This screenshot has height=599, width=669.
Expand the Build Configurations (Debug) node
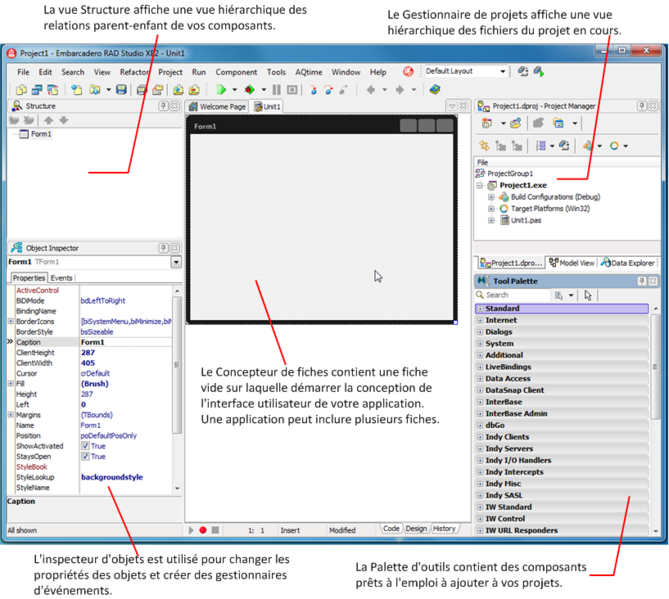(491, 197)
